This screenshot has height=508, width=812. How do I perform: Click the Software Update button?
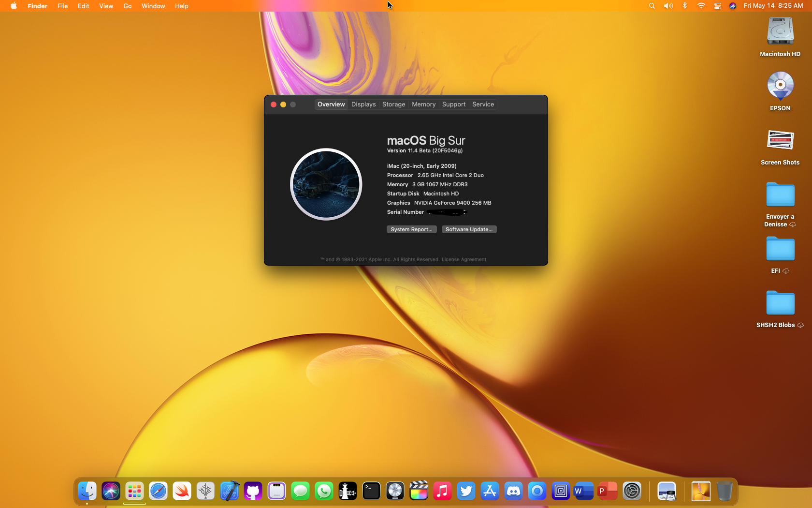(469, 229)
